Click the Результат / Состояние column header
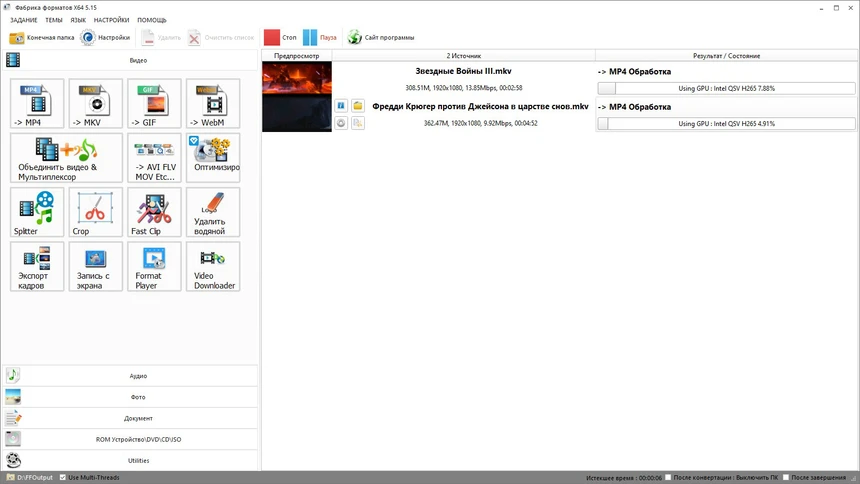The height and width of the screenshot is (484, 860). pos(726,55)
